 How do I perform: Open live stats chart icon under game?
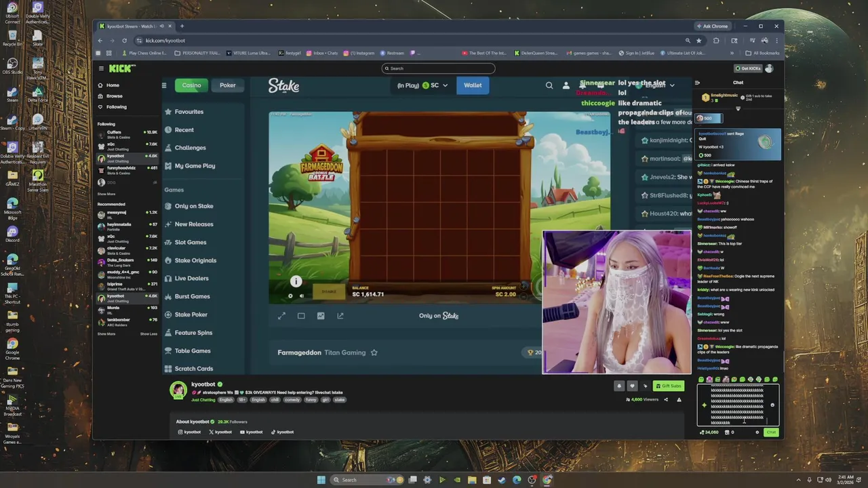pos(321,316)
